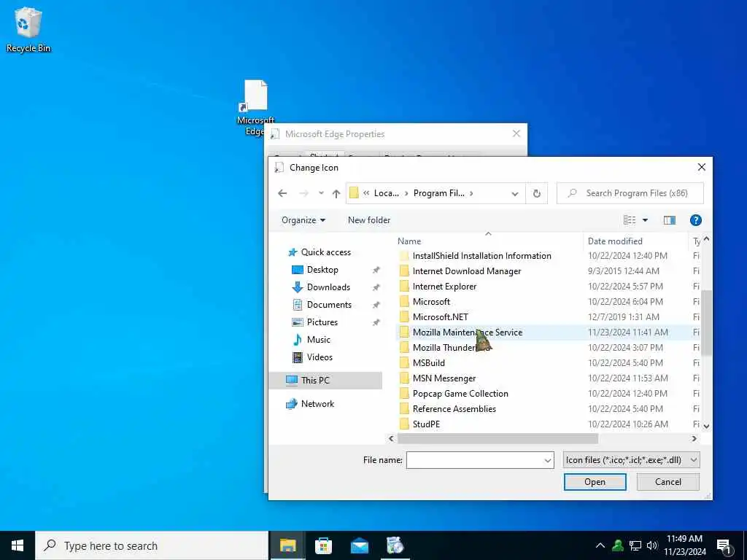Screen dimensions: 747x560
Task: Open the view options dropdown arrow
Action: click(645, 220)
